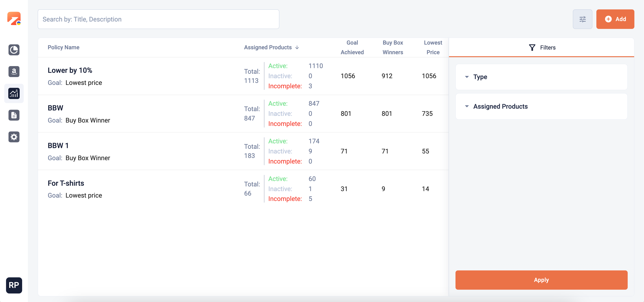The image size is (644, 302).
Task: Open the Lower by 10% policy
Action: tap(70, 70)
